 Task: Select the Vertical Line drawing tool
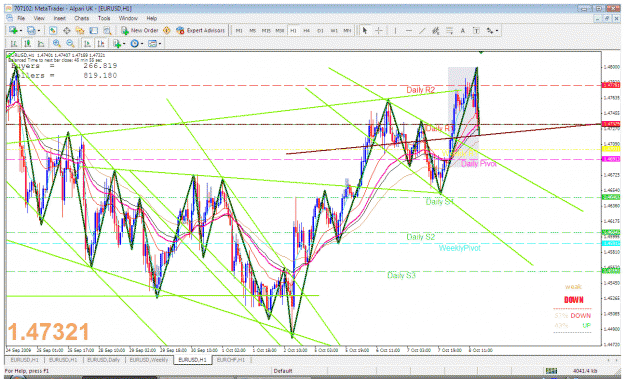[395, 31]
